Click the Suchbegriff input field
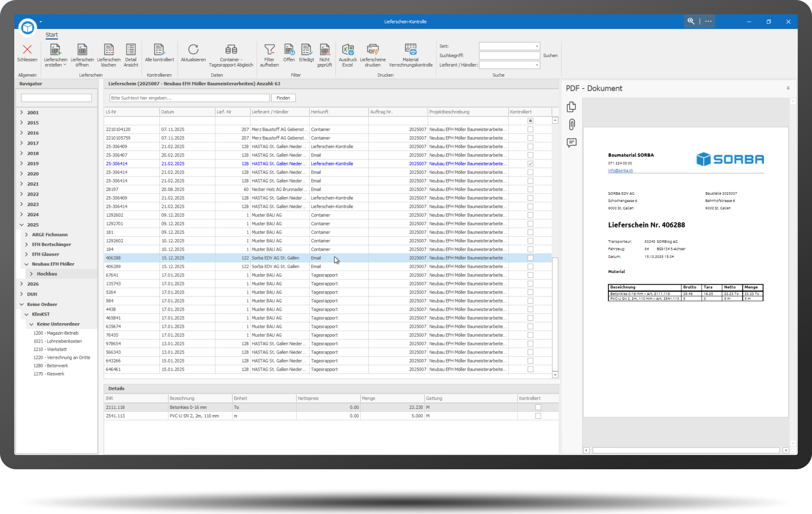The height and width of the screenshot is (514, 812). [509, 56]
